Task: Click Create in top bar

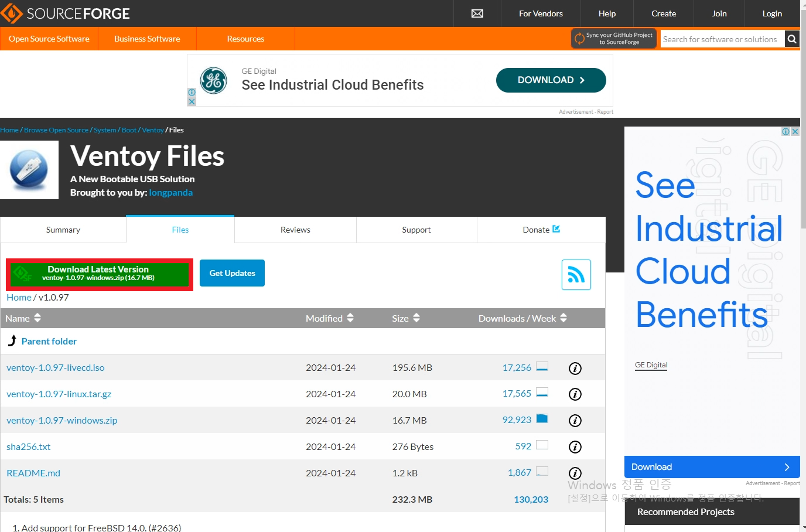Action: coord(664,13)
